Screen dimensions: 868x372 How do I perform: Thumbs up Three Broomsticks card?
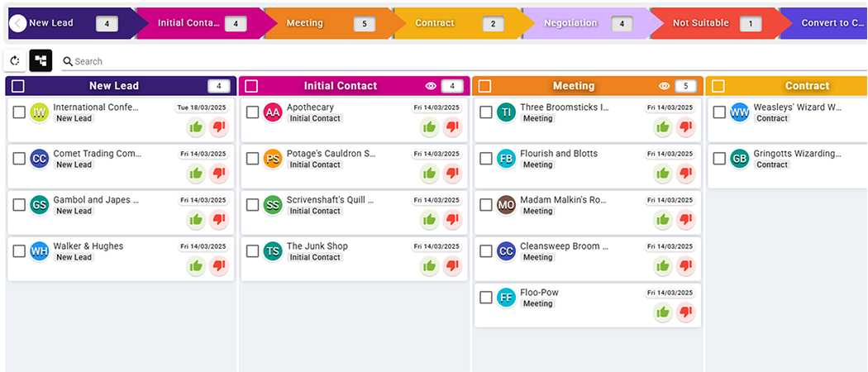(663, 127)
